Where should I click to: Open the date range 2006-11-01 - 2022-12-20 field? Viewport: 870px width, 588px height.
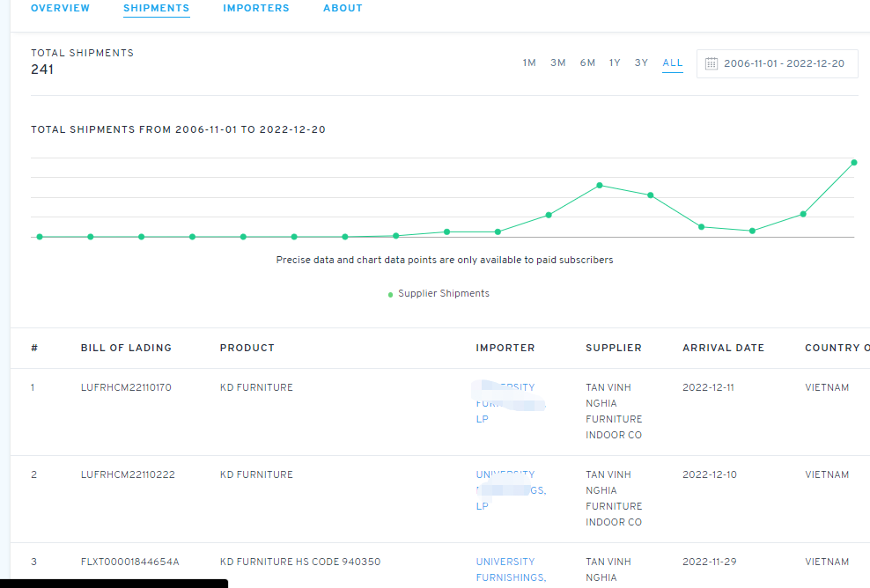point(778,63)
